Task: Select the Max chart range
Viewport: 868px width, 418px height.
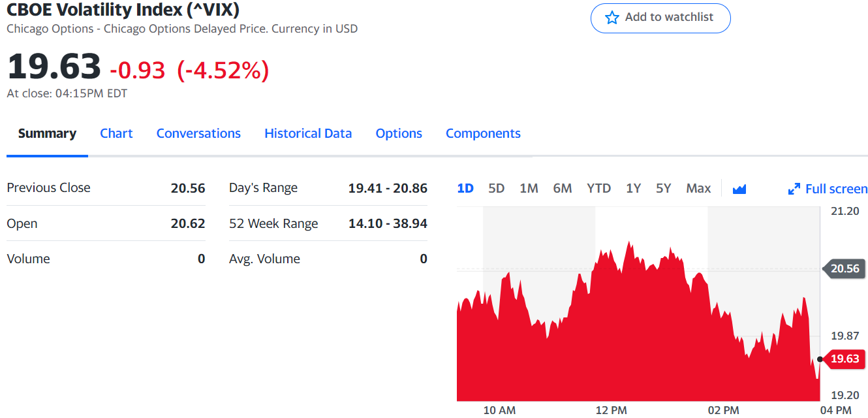Action: click(x=698, y=188)
